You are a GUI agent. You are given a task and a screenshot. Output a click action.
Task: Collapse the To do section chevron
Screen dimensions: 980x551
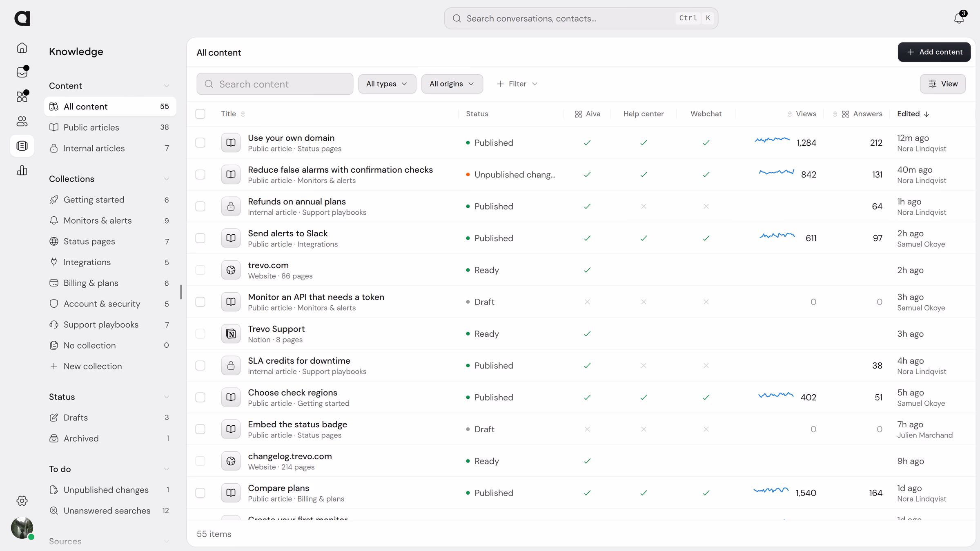[x=166, y=469]
